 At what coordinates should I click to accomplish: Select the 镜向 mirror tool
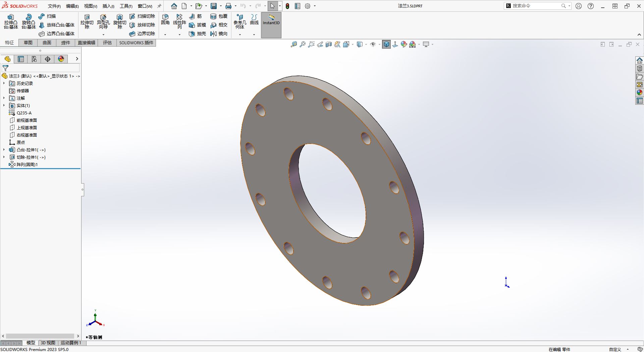coord(219,34)
